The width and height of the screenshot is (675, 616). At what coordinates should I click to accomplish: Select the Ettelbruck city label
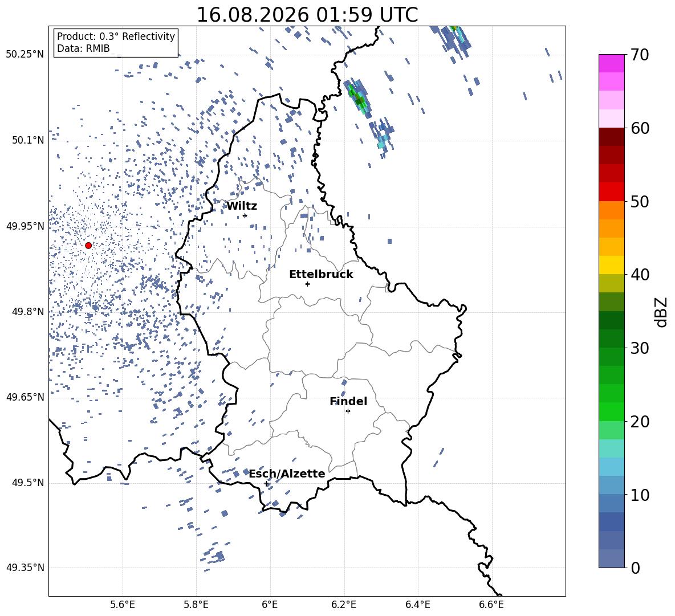pyautogui.click(x=321, y=275)
